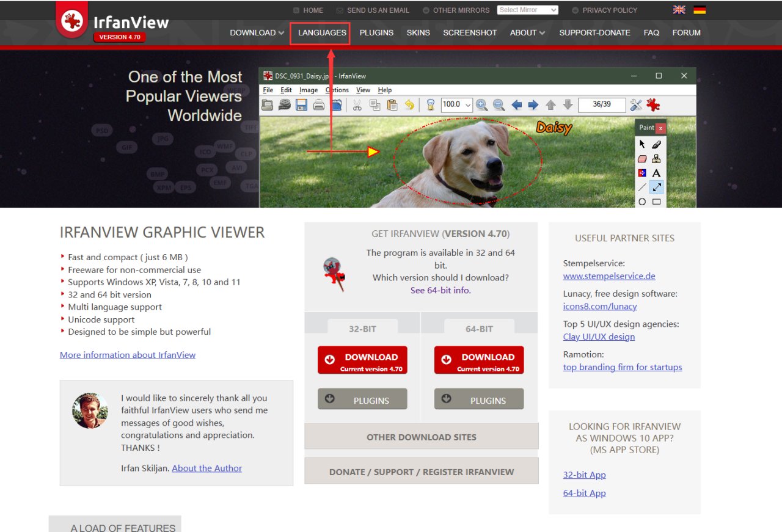
Task: Close the Paint panel with red x
Action: click(x=660, y=128)
